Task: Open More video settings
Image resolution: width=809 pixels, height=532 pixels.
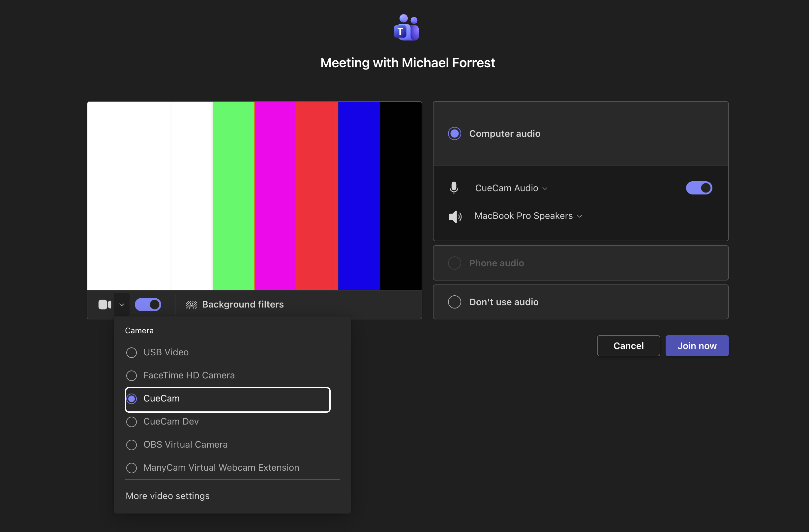Action: 167,496
